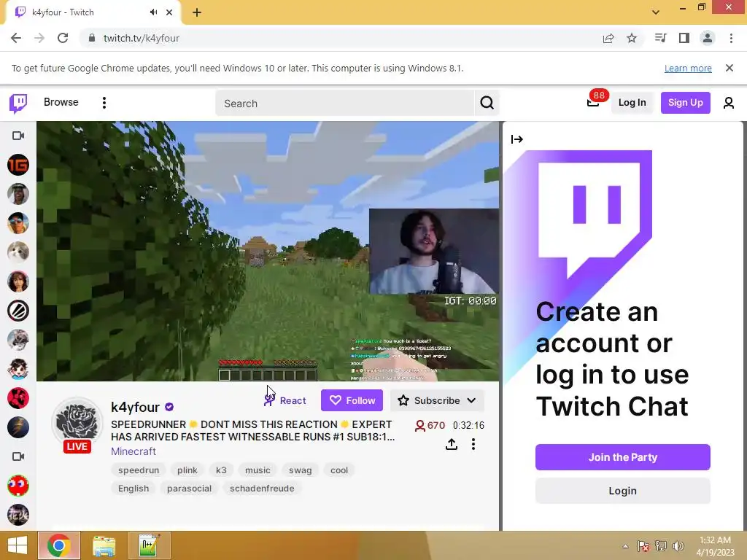The height and width of the screenshot is (560, 747).
Task: Open the three-dot menu beside Browse
Action: [x=104, y=103]
